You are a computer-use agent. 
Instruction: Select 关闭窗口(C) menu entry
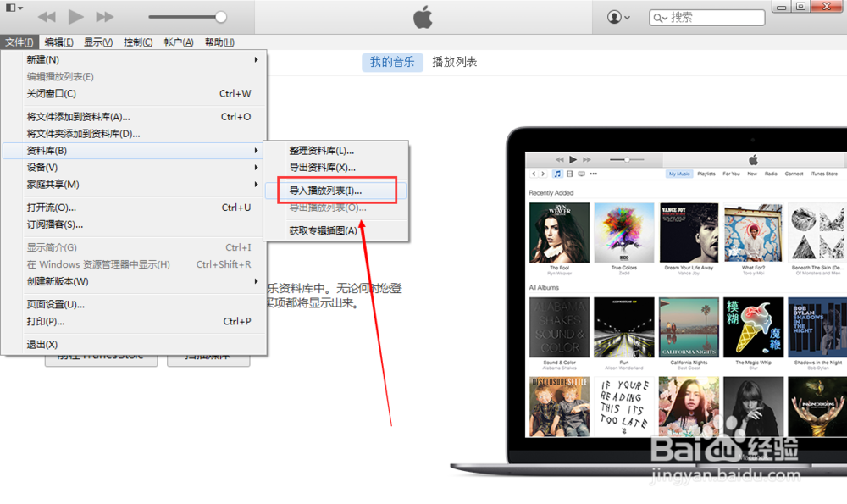pos(134,93)
